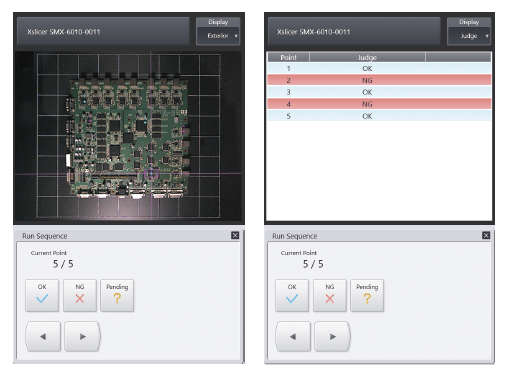Screen dimensions: 506x379
Task: Mark point NG in left Run Sequence panel
Action: 80,295
